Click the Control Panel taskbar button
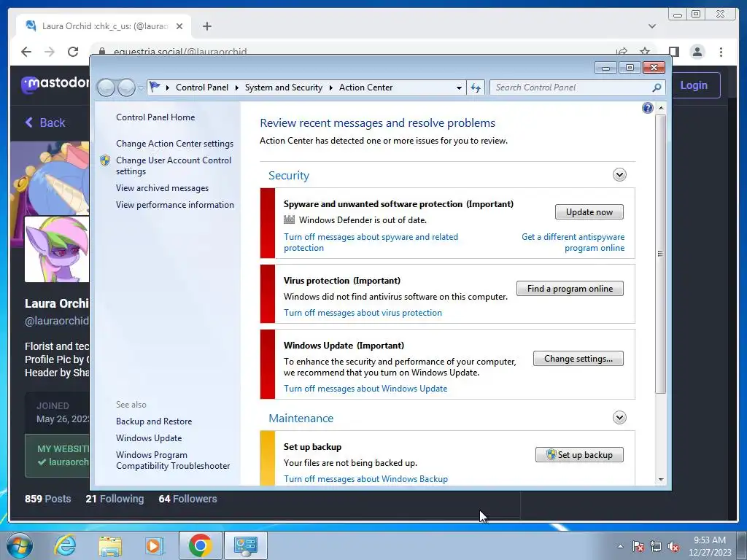This screenshot has width=747, height=560. coord(246,545)
